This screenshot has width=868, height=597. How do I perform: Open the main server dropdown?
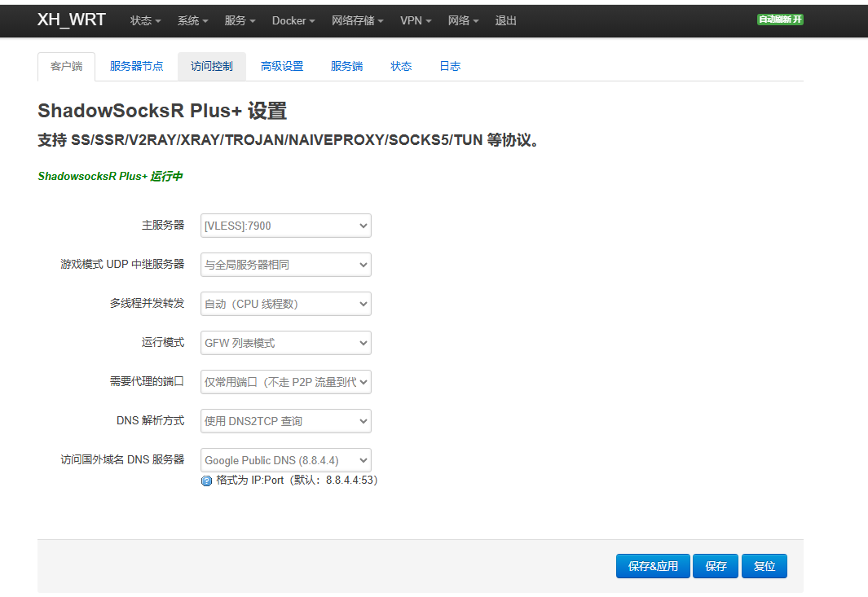click(285, 226)
